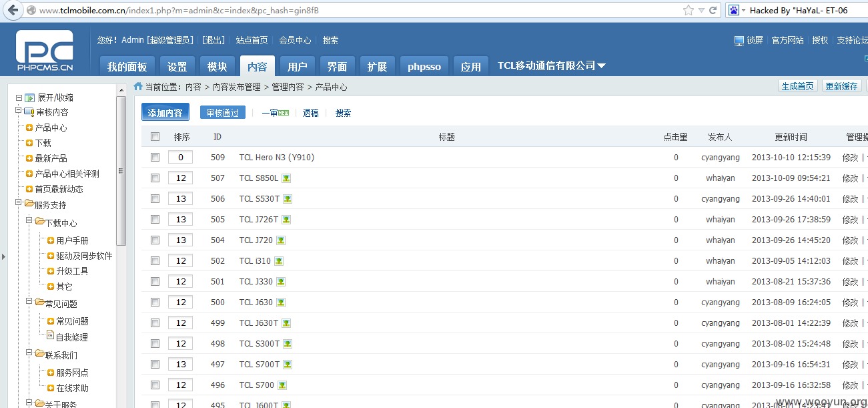868x408 pixels.
Task: Click the 审核通过 button
Action: [223, 113]
